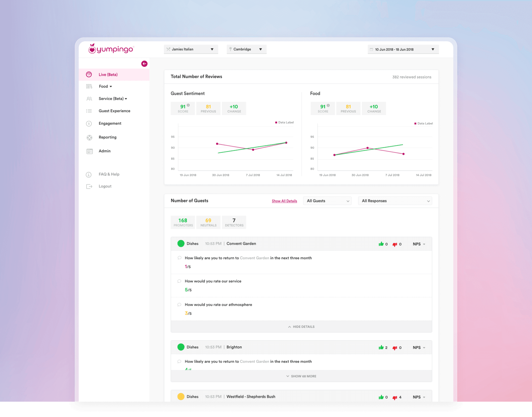532x417 pixels.
Task: Toggle Data Label legend in Guest Sentiment chart
Action: (284, 122)
